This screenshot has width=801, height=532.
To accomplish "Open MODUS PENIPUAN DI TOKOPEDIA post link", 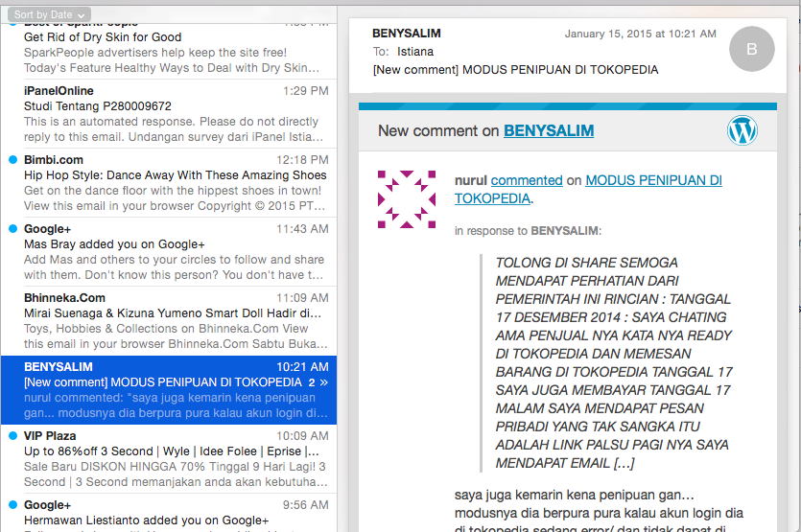I will pos(588,190).
